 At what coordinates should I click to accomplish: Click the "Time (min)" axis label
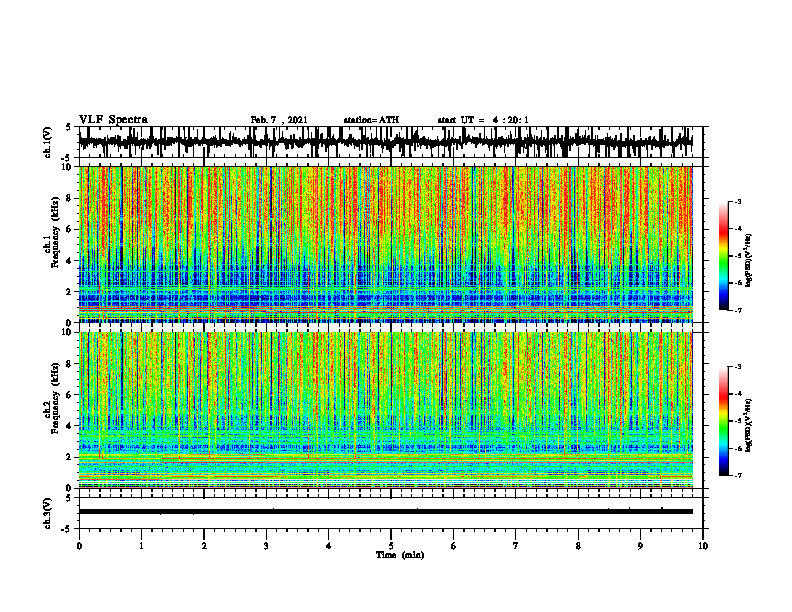point(400,555)
